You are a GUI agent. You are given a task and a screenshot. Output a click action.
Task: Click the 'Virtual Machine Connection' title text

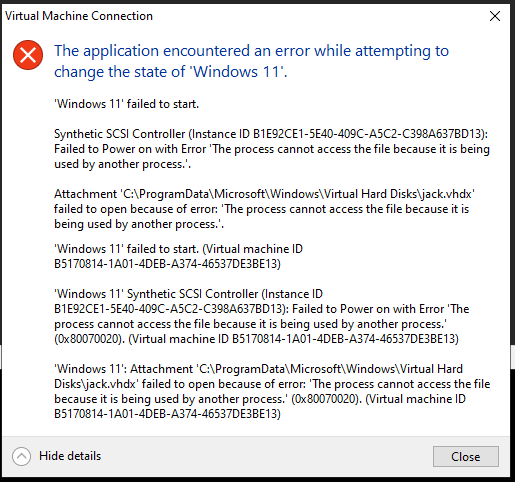(79, 16)
